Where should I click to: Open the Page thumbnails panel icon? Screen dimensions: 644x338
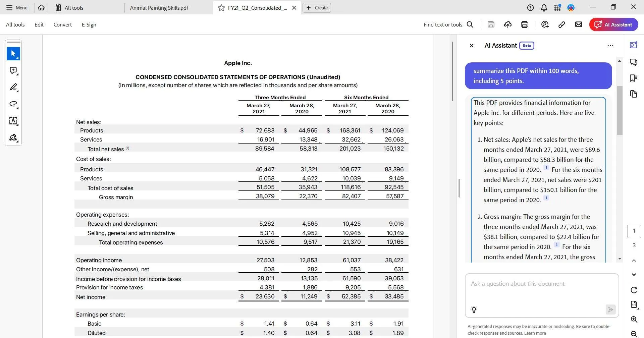(634, 94)
